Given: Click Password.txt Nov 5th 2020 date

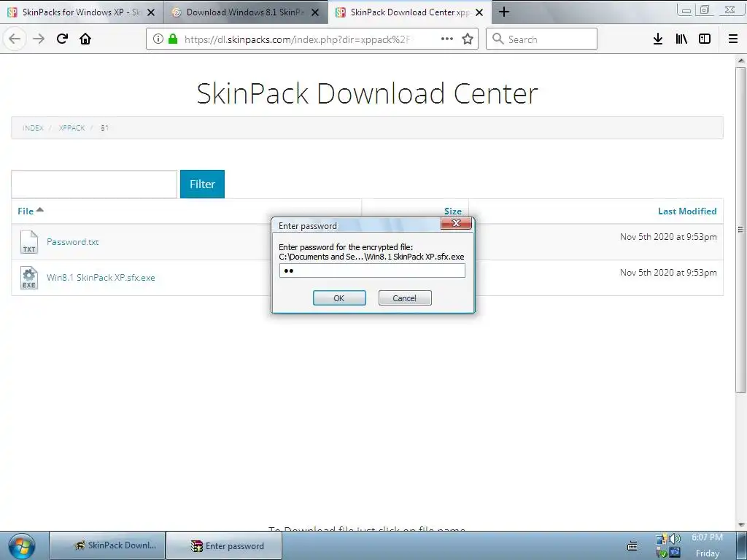Looking at the screenshot, I should [x=668, y=237].
